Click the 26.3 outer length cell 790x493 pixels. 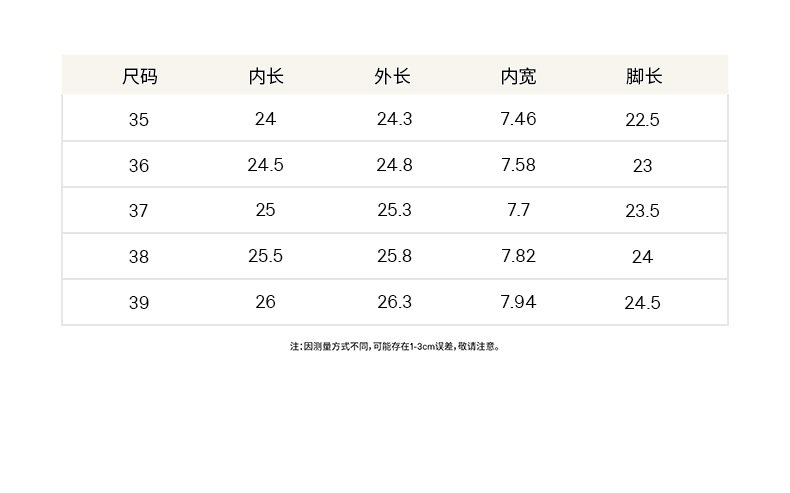click(394, 302)
